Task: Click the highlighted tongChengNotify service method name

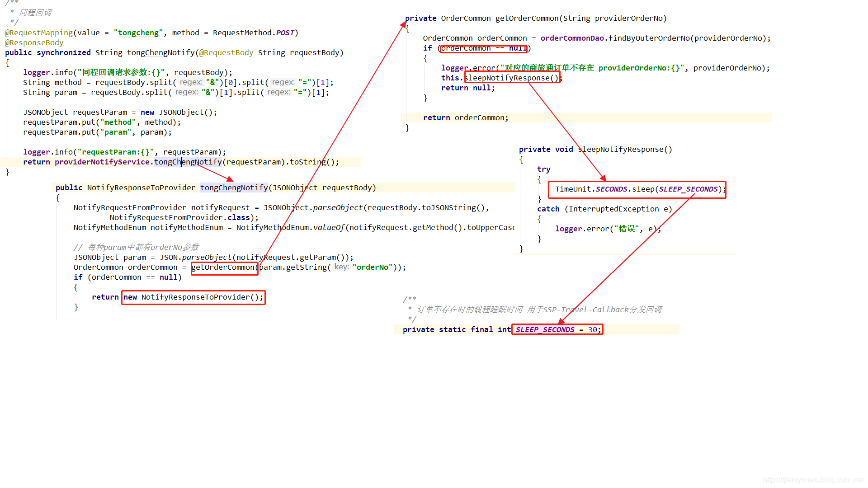Action: pos(234,188)
